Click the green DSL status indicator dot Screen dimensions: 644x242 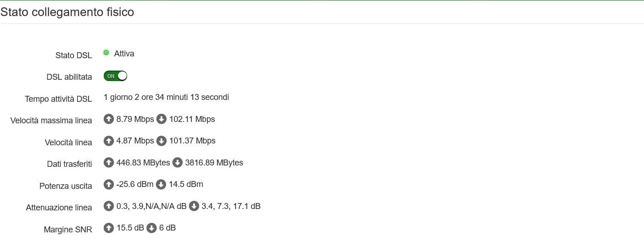point(106,53)
